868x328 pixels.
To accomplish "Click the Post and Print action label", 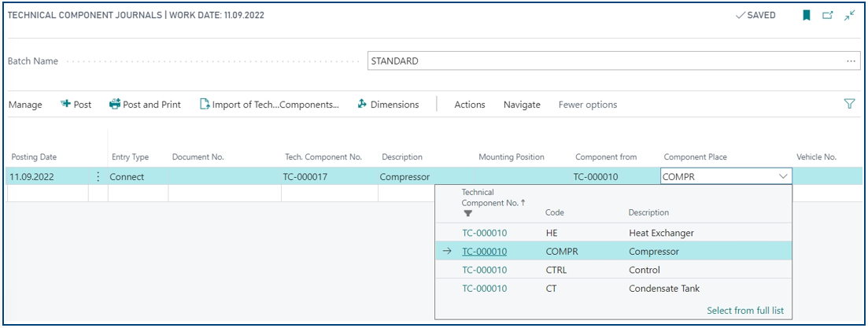I will 152,105.
